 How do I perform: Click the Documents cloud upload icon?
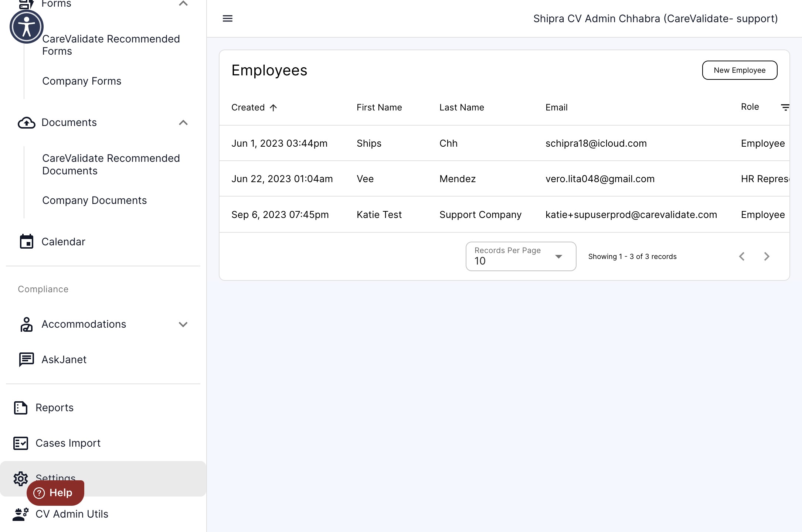point(27,123)
